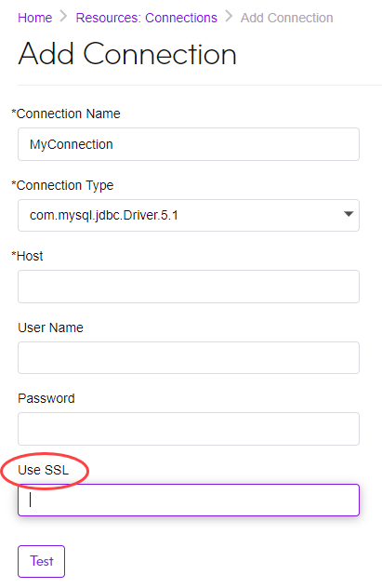Open the Connection Type combo box

pyautogui.click(x=189, y=215)
